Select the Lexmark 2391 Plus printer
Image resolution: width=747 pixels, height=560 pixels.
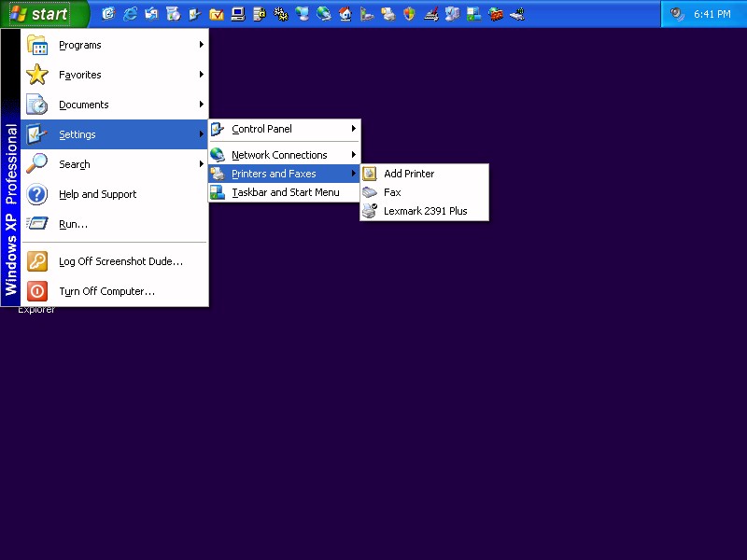click(425, 211)
